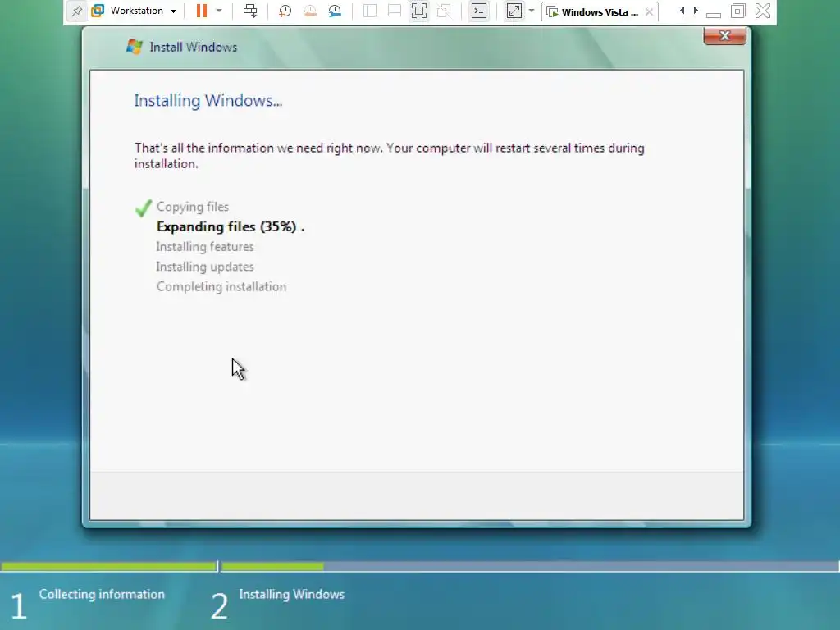Close the Install Windows dialog
This screenshot has width=840, height=630.
(x=725, y=36)
